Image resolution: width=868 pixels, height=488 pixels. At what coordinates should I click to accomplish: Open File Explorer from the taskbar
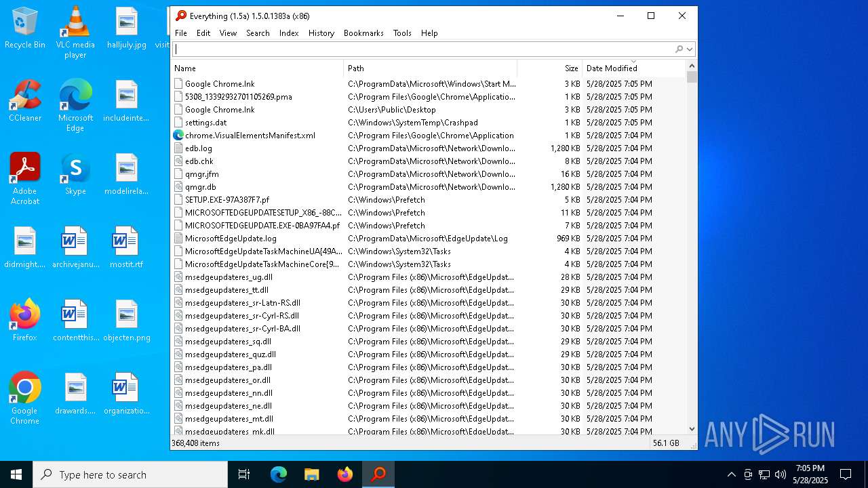[312, 475]
